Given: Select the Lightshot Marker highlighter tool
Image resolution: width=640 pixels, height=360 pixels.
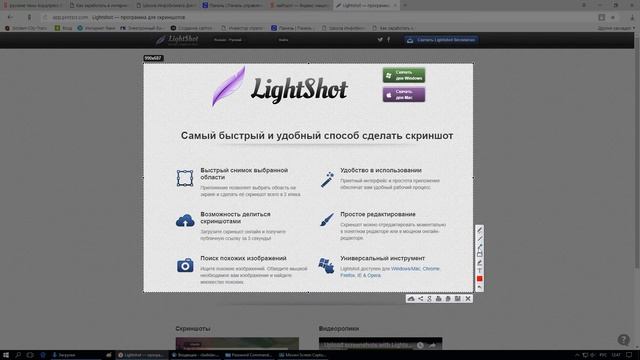Looking at the screenshot, I should click(480, 262).
